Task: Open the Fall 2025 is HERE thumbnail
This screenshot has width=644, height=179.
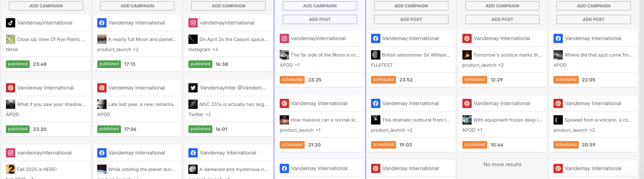Action: (11, 169)
